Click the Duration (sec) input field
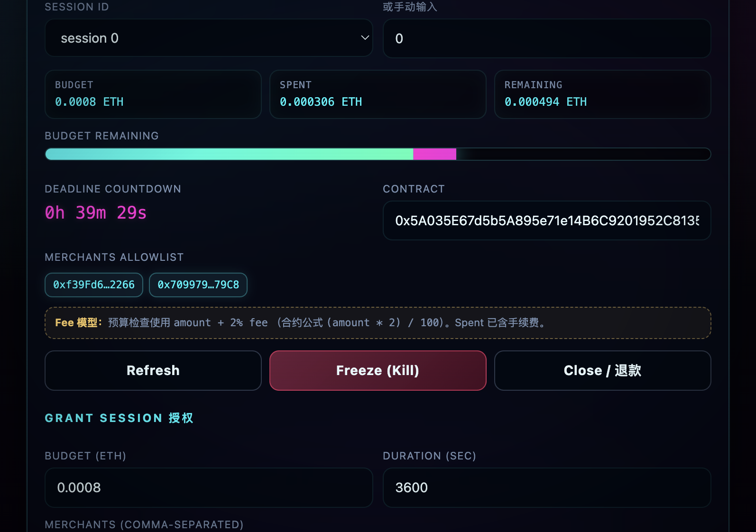Screen dimensions: 756x532 coord(547,487)
